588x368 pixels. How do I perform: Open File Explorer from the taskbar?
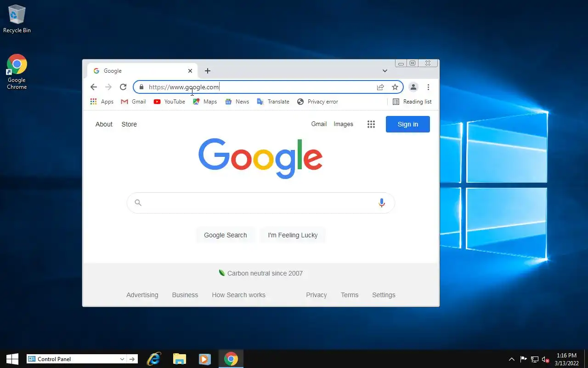(x=179, y=359)
